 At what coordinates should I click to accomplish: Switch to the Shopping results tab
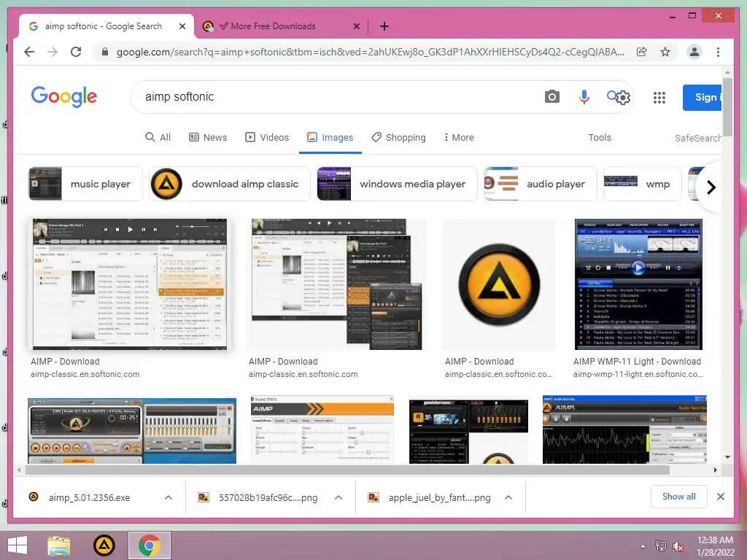[x=398, y=137]
